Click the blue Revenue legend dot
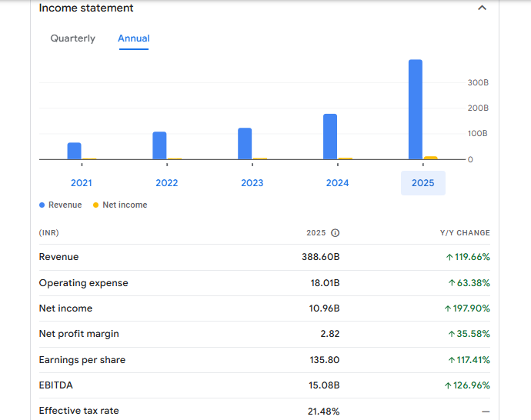 [42, 205]
